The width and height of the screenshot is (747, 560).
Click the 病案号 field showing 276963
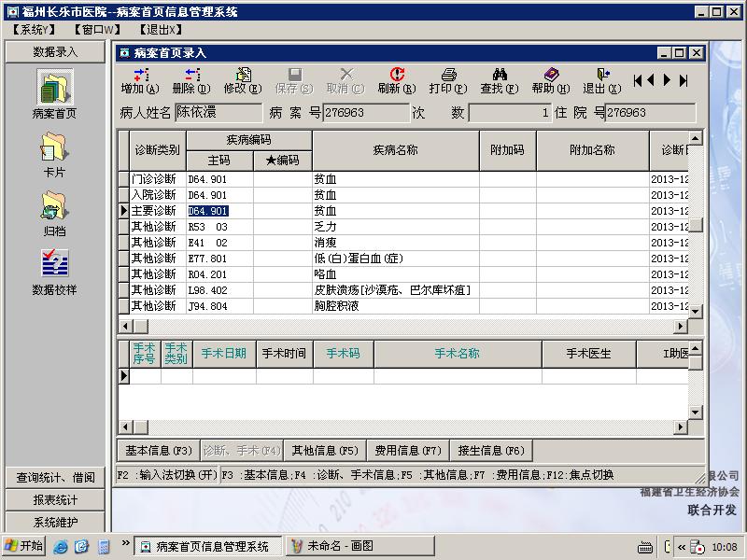366,113
